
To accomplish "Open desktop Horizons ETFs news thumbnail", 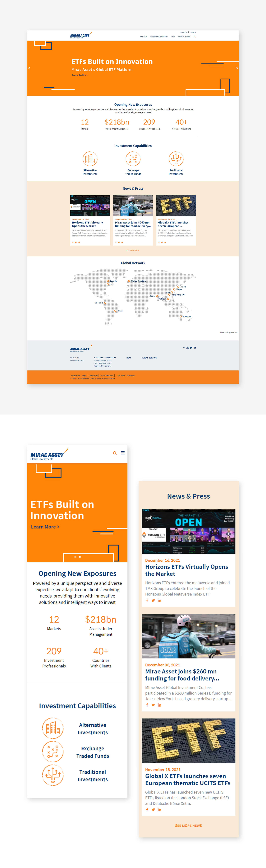I will coord(90,206).
